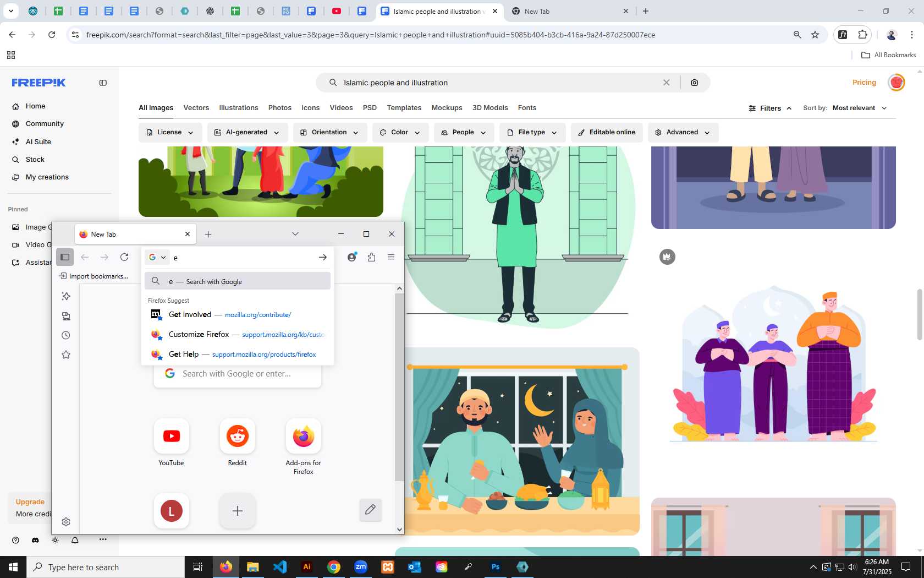Viewport: 924px width, 578px height.
Task: Switch to the 3D Models tab
Action: [x=490, y=108]
